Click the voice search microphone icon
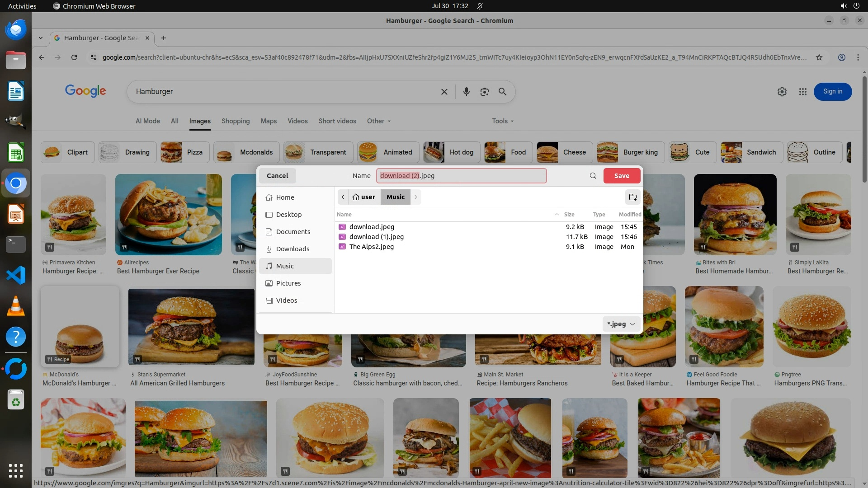Screen dimensions: 868x488 pyautogui.click(x=466, y=92)
